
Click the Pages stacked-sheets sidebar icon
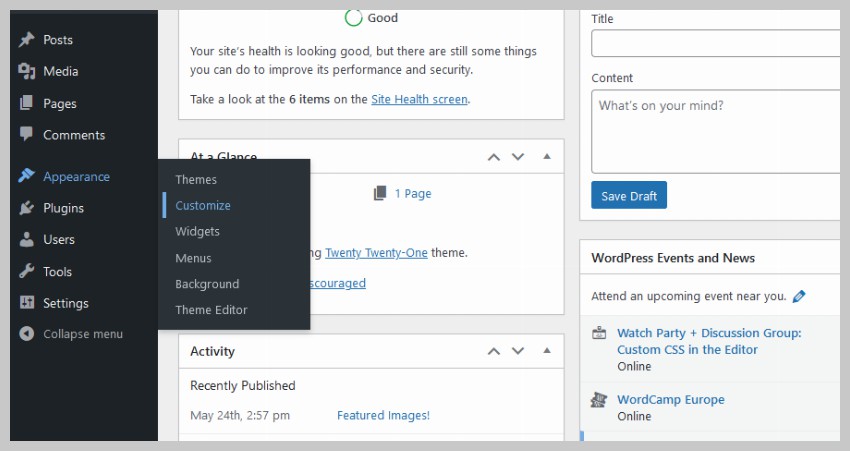[26, 103]
